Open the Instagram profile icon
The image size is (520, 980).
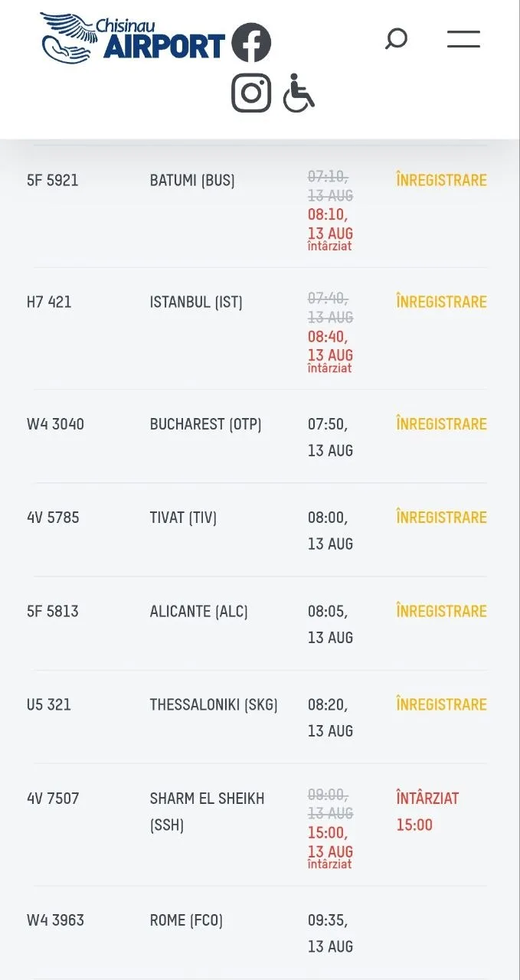251,93
